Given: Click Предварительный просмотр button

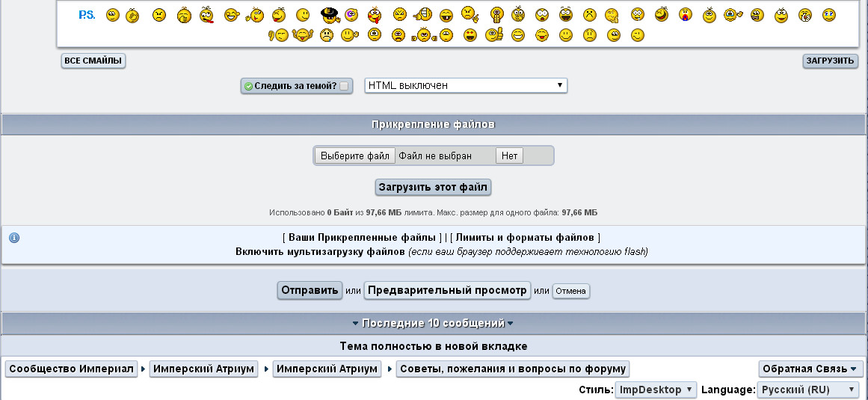Looking at the screenshot, I should tap(447, 290).
